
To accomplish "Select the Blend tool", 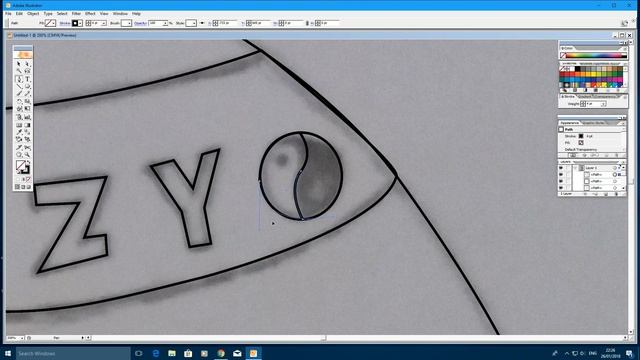I will [27, 132].
